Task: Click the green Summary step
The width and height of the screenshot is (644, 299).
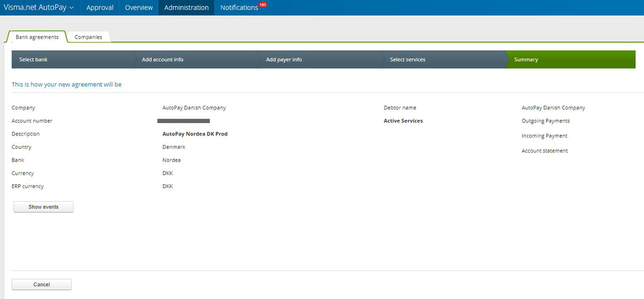Action: 571,59
